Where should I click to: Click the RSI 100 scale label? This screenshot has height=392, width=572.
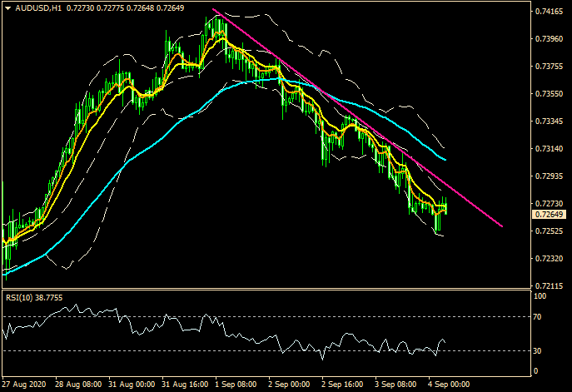point(540,296)
